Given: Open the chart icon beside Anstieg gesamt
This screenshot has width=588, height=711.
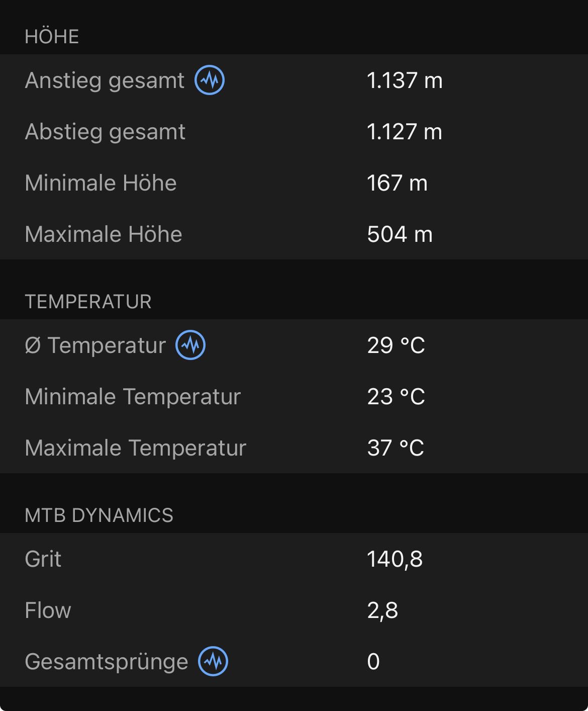Looking at the screenshot, I should [x=210, y=80].
